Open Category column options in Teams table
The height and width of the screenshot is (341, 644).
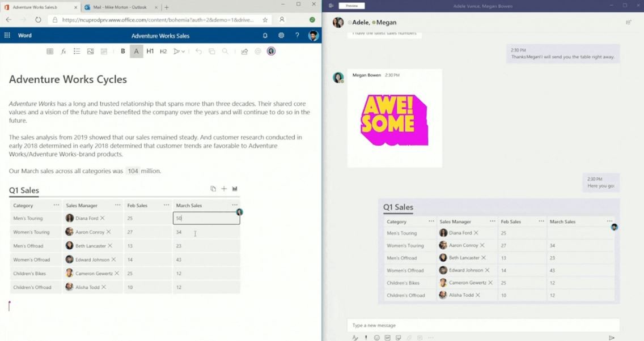[431, 221]
